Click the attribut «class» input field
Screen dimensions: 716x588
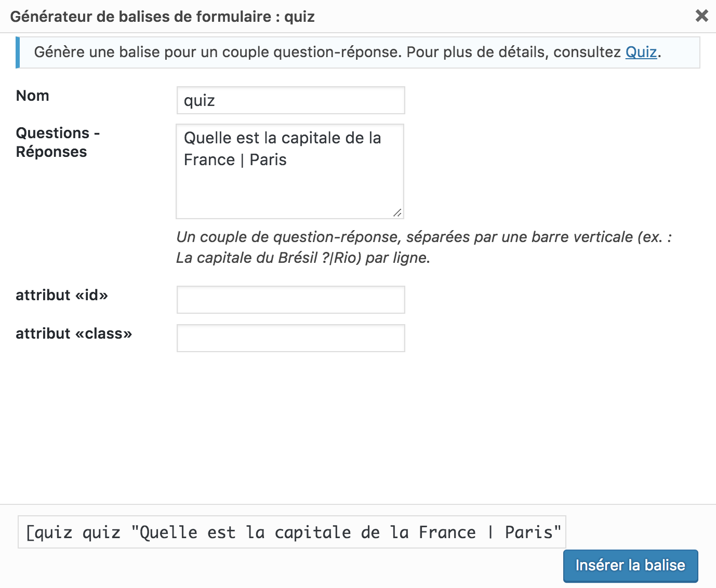tap(290, 338)
